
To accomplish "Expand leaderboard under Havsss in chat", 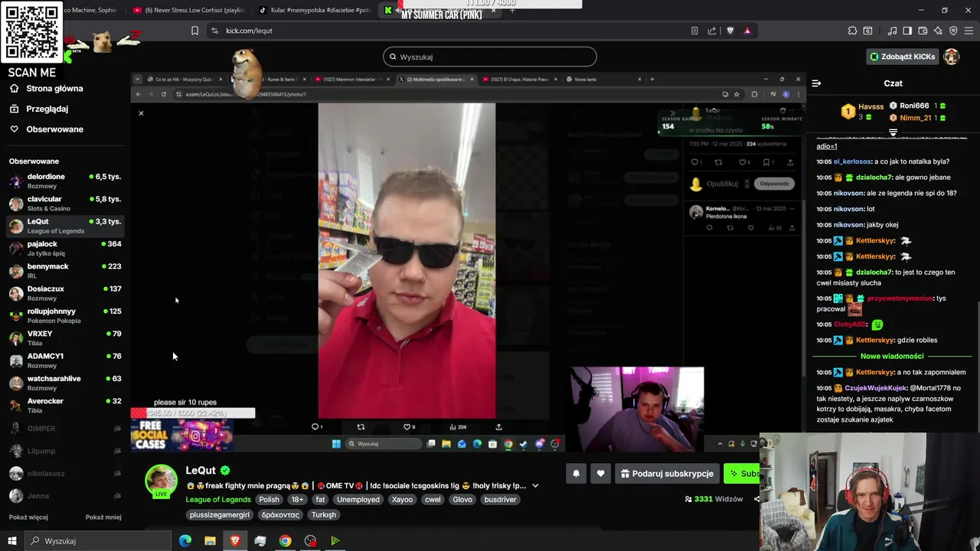I will [893, 132].
